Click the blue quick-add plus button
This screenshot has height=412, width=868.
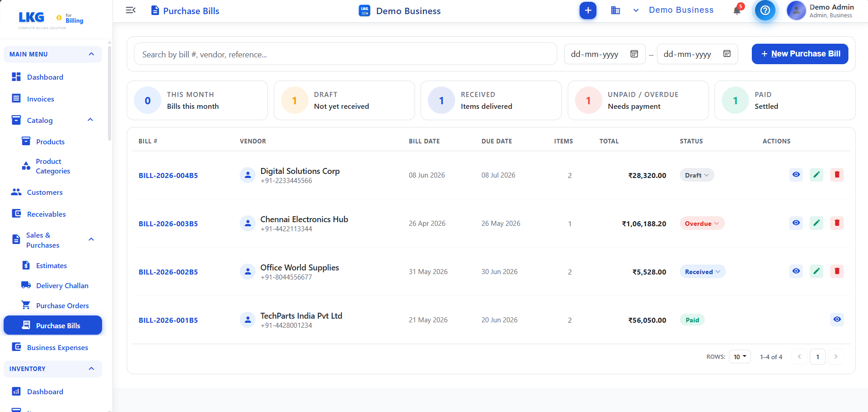coord(588,10)
